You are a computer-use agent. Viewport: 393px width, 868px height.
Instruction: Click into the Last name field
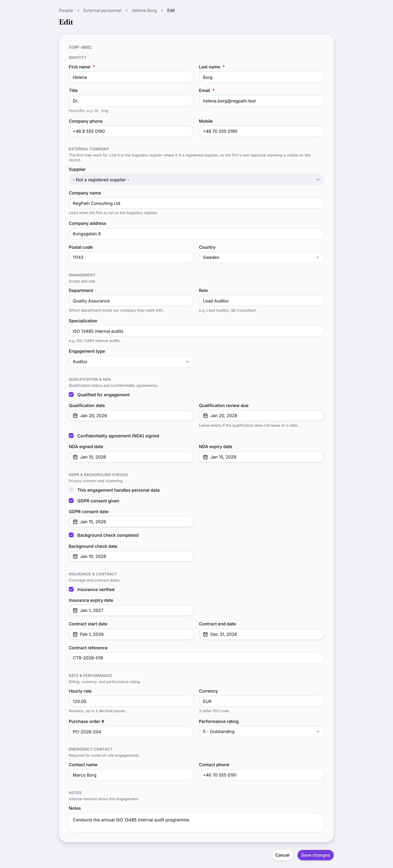[x=261, y=77]
